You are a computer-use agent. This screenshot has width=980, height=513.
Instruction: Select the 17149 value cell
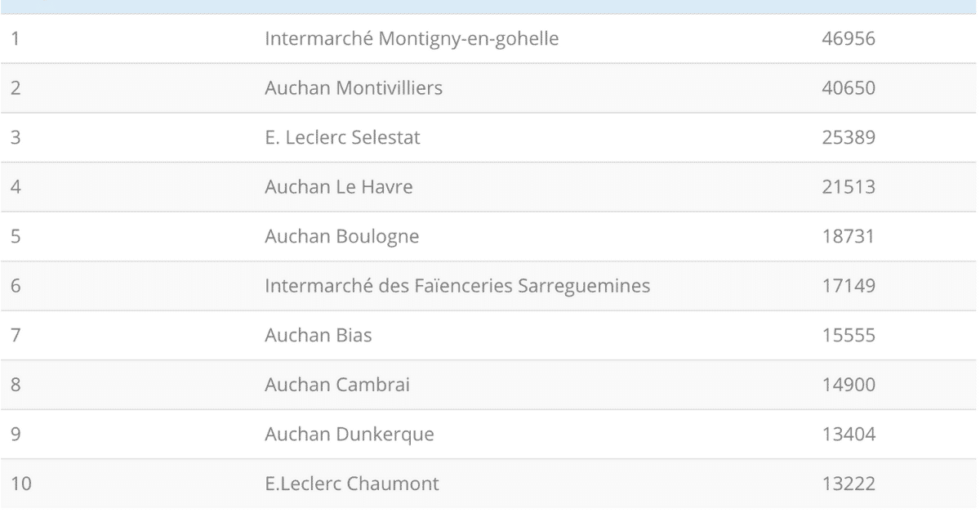point(849,286)
